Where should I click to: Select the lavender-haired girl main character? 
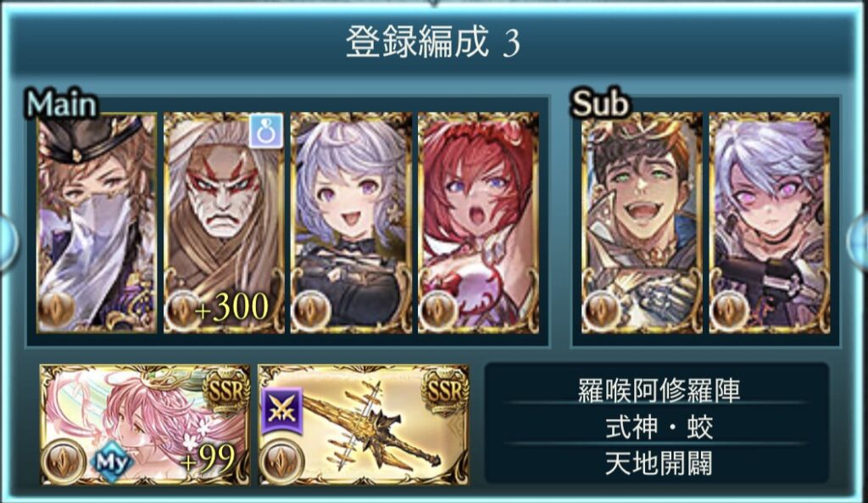click(352, 223)
